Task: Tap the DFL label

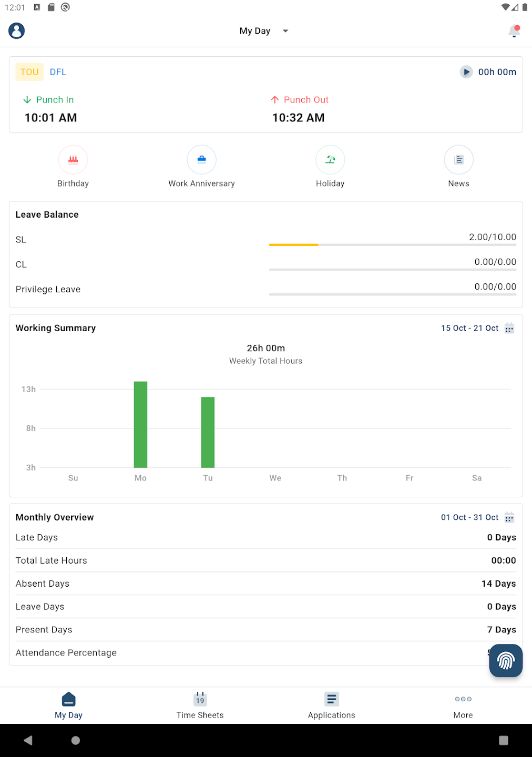Action: pyautogui.click(x=58, y=72)
